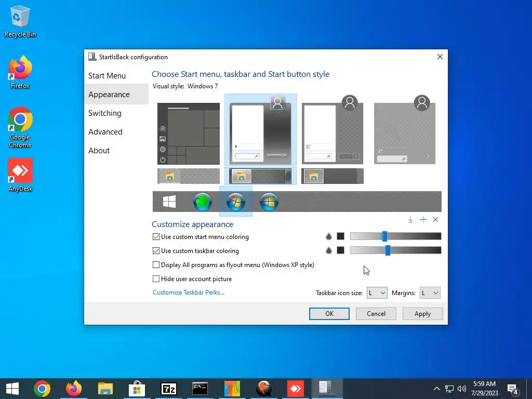Switch to Switching section

click(x=116, y=113)
